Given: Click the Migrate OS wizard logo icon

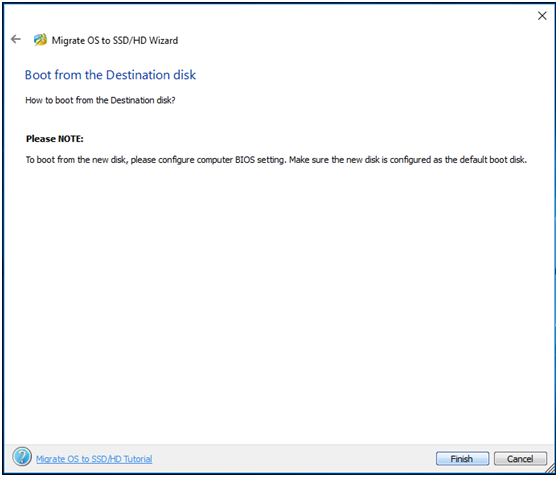Looking at the screenshot, I should point(40,40).
